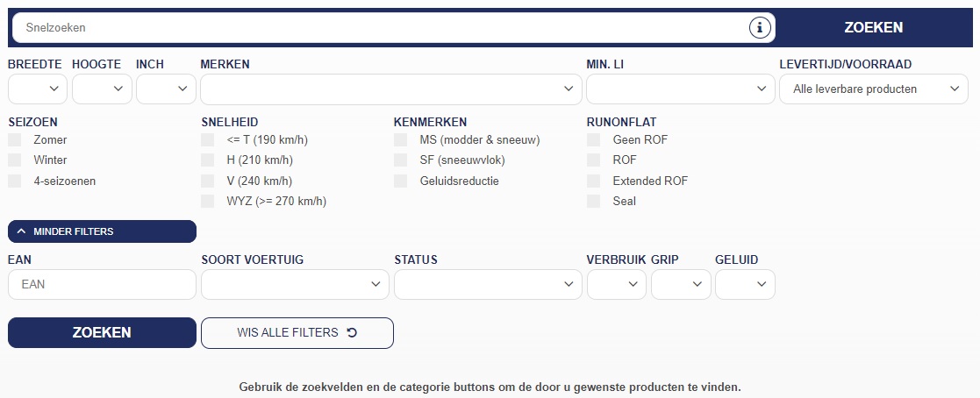The height and width of the screenshot is (398, 980).
Task: Expand the Merken brand dropdown
Action: 391,89
